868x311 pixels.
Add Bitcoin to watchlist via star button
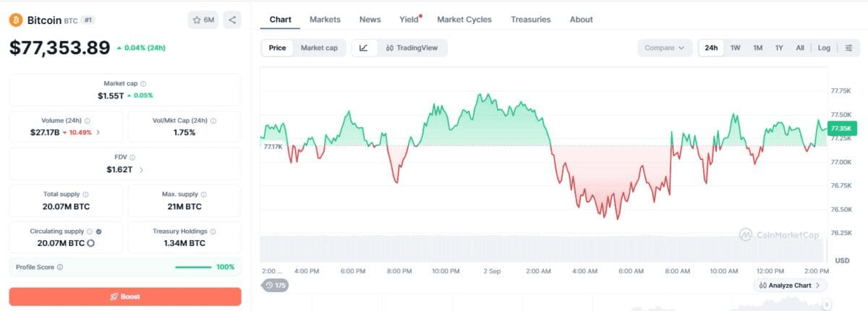[x=203, y=20]
